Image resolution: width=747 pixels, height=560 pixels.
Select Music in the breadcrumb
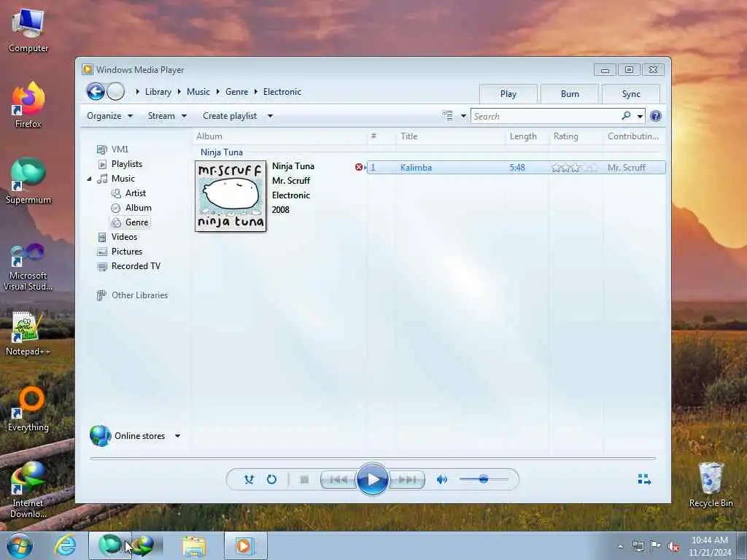(x=198, y=92)
